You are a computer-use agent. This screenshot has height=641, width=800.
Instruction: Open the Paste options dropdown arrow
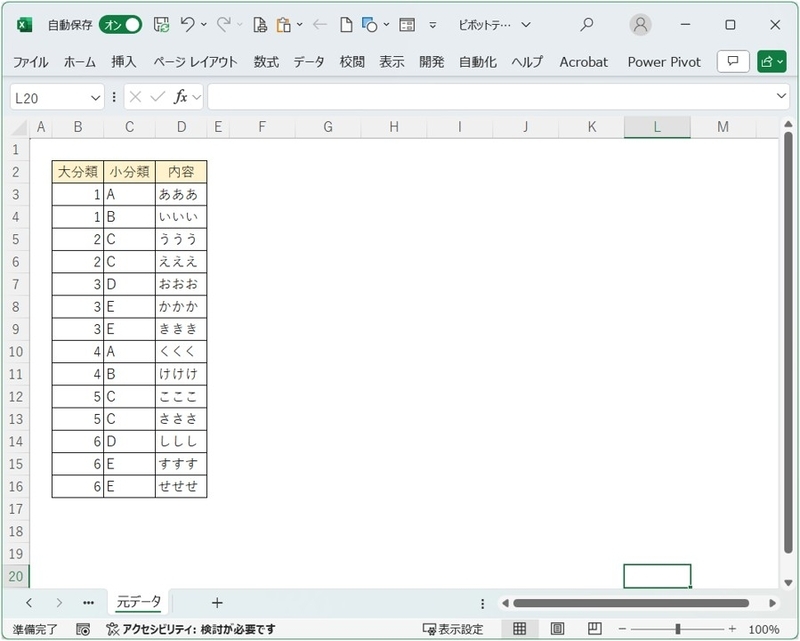click(x=299, y=24)
